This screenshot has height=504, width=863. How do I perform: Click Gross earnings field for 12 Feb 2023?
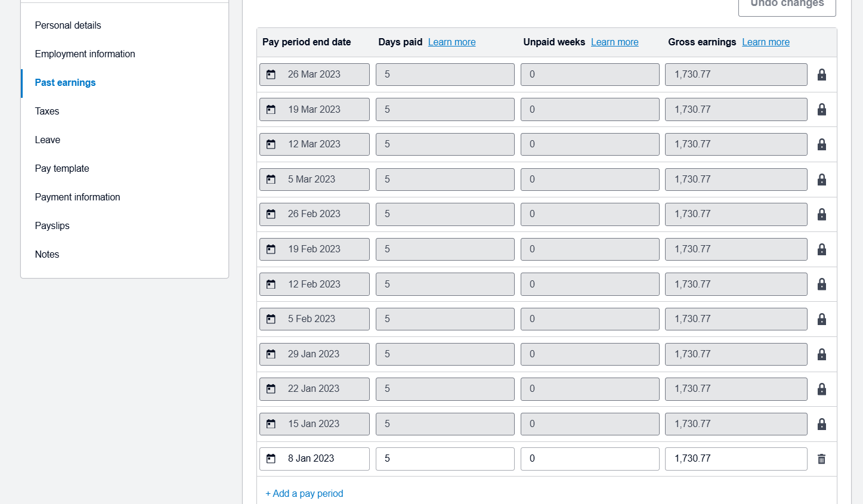coord(736,284)
